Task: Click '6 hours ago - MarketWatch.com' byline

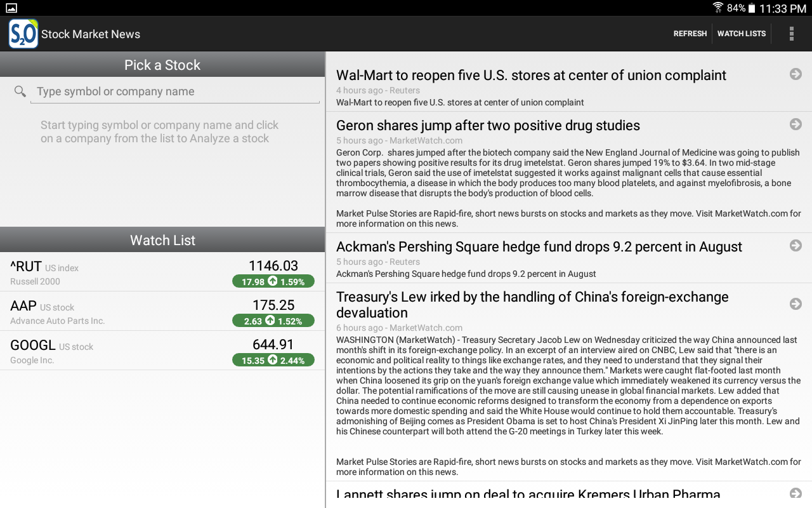Action: (399, 328)
